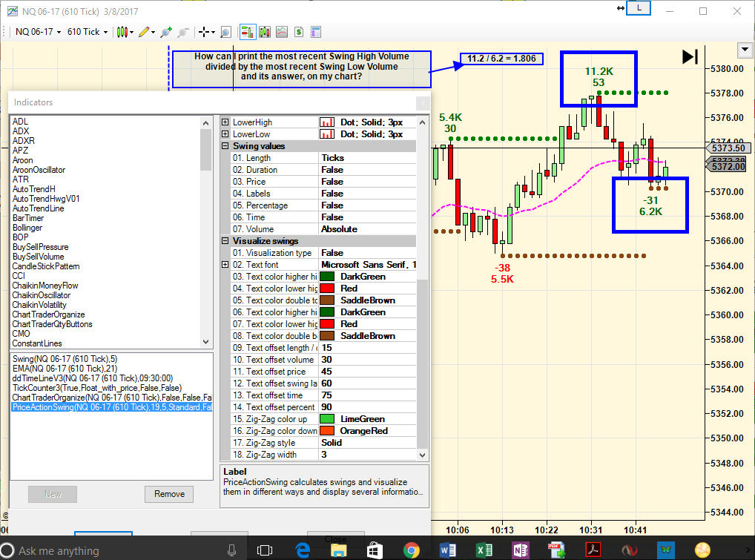Collapse the Visualize swings section
Viewport: 755px width, 560px height.
(x=225, y=241)
